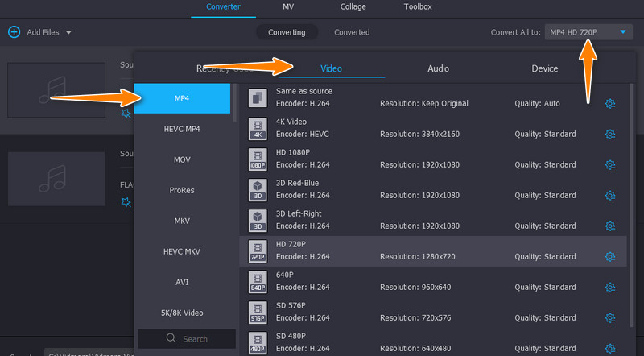
Task: Switch to the Device format tab
Action: point(544,68)
